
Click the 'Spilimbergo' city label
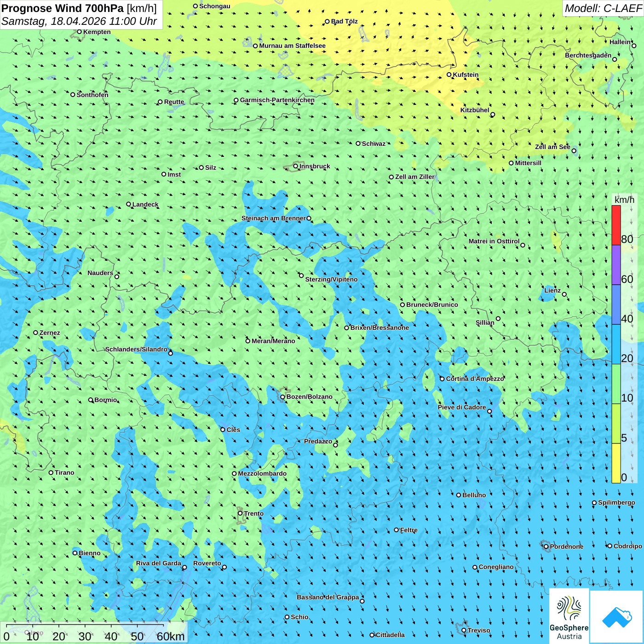coord(616,502)
